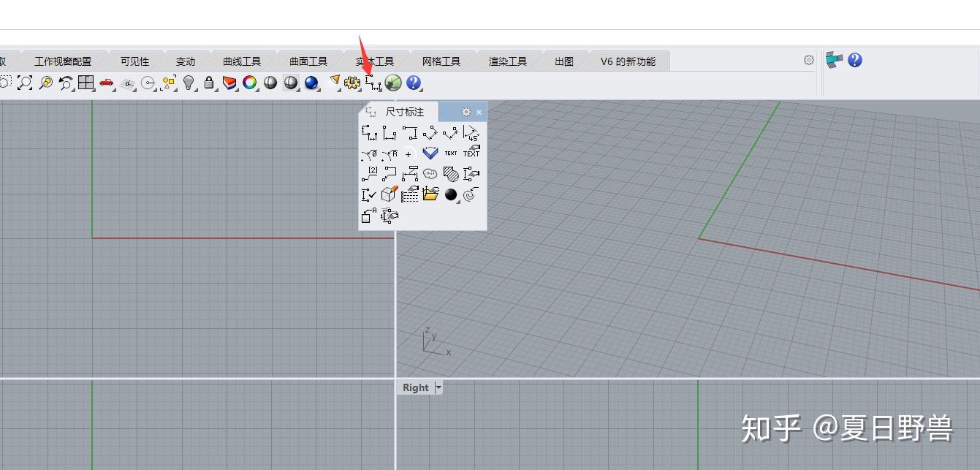Select the vertical dimension tool in panel
Image resolution: width=980 pixels, height=470 pixels.
point(410,133)
